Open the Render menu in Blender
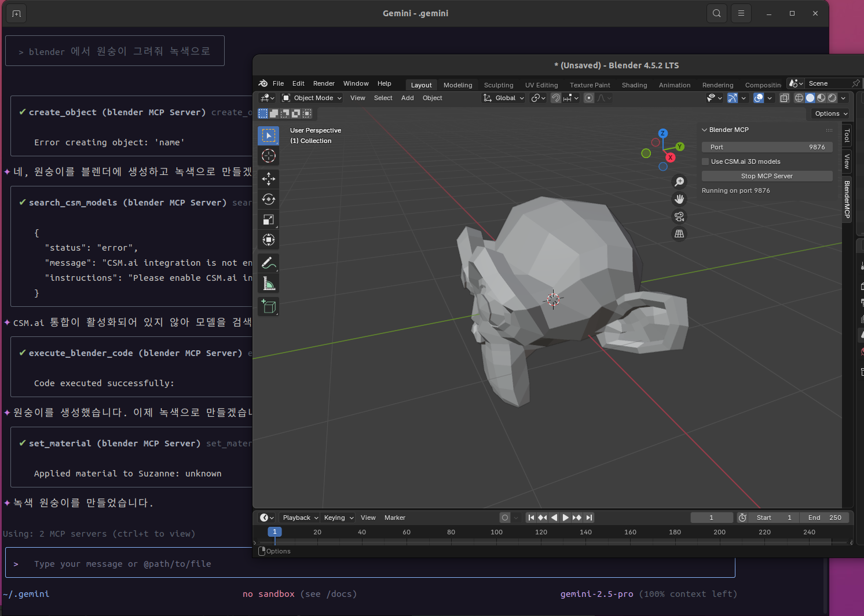 pyautogui.click(x=324, y=83)
